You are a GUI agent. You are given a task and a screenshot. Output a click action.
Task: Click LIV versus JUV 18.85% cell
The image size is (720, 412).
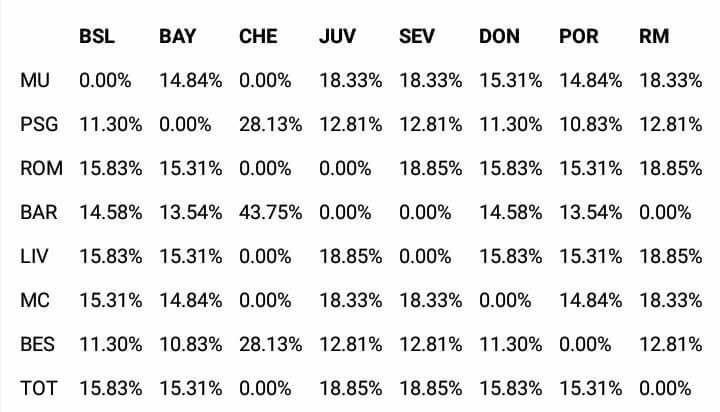click(x=350, y=256)
